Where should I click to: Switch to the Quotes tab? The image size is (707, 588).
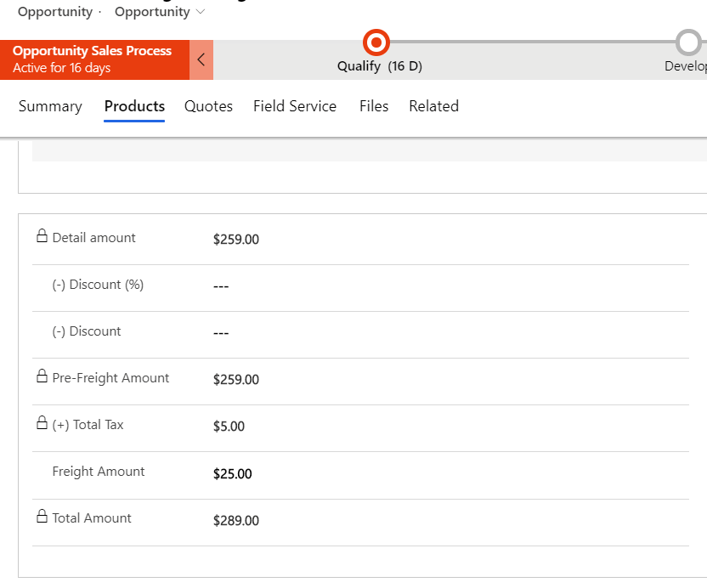[x=208, y=106]
